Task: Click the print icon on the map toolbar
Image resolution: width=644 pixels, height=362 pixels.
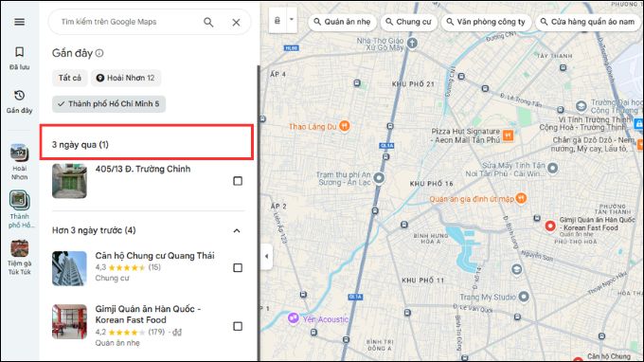Action: coord(277,20)
